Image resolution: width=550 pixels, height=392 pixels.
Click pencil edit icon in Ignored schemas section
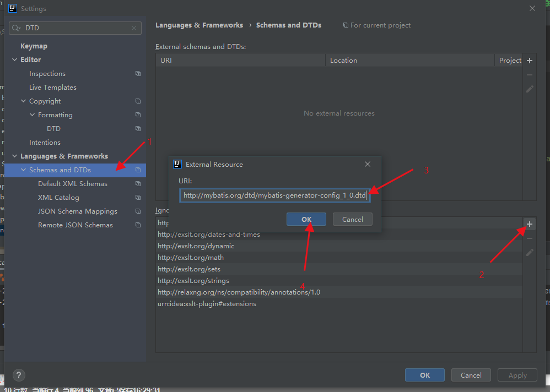pyautogui.click(x=529, y=252)
